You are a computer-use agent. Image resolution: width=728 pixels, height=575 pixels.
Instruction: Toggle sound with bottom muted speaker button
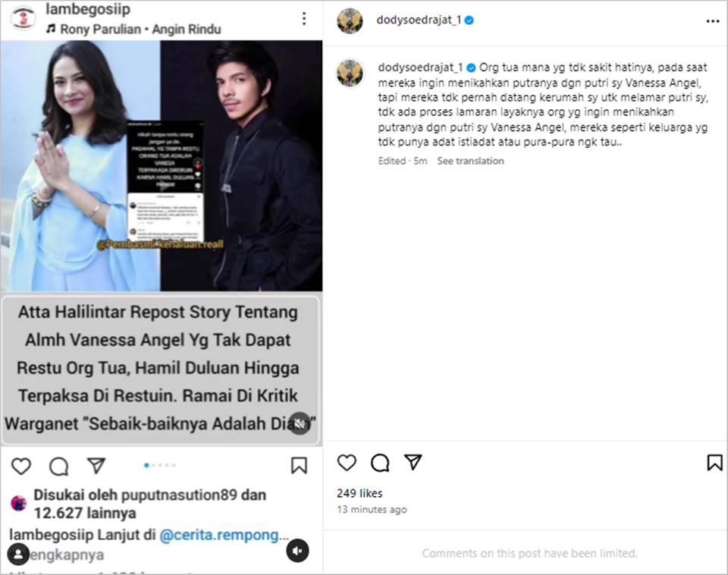click(x=297, y=551)
